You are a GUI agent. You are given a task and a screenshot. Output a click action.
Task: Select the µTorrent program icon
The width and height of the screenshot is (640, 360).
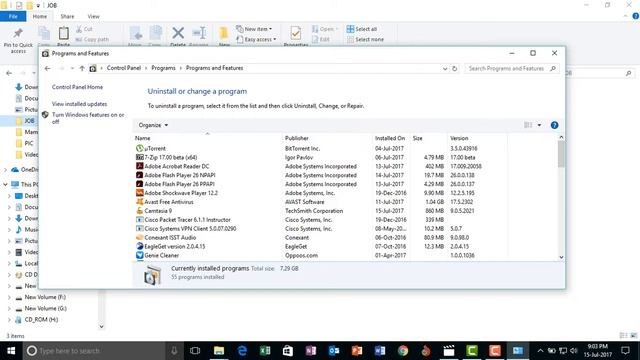(140, 148)
